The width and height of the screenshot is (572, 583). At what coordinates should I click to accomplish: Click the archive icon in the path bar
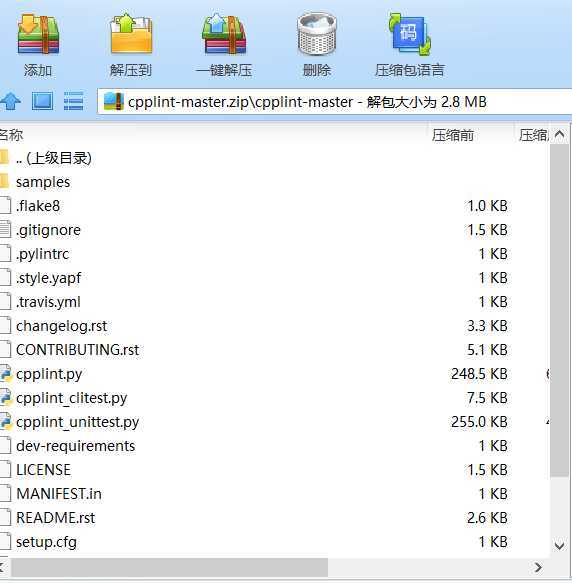pyautogui.click(x=113, y=102)
